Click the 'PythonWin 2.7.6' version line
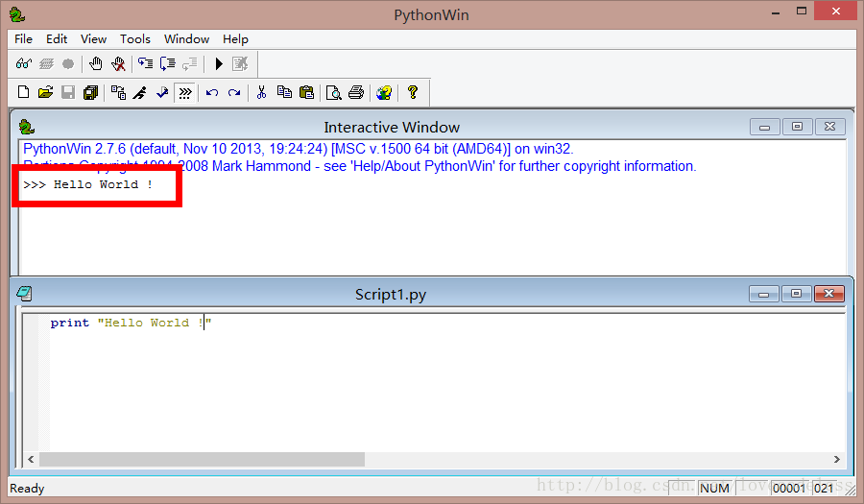The width and height of the screenshot is (864, 504). point(299,149)
